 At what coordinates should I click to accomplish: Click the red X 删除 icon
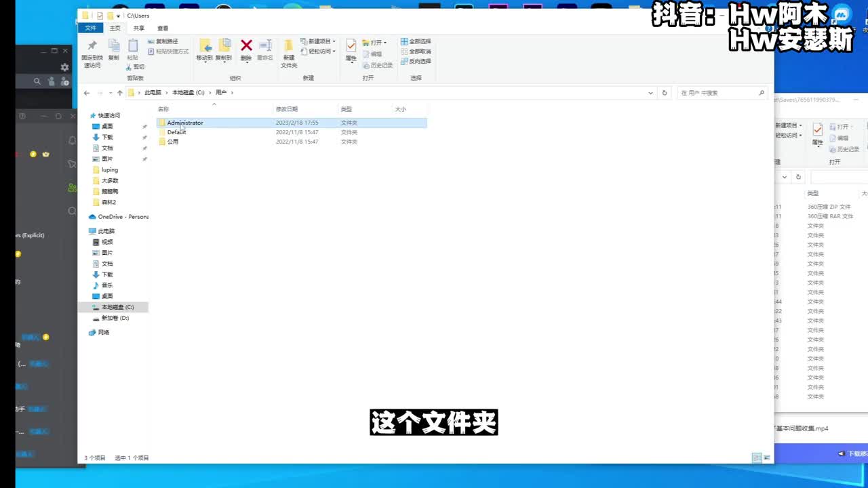(x=246, y=45)
